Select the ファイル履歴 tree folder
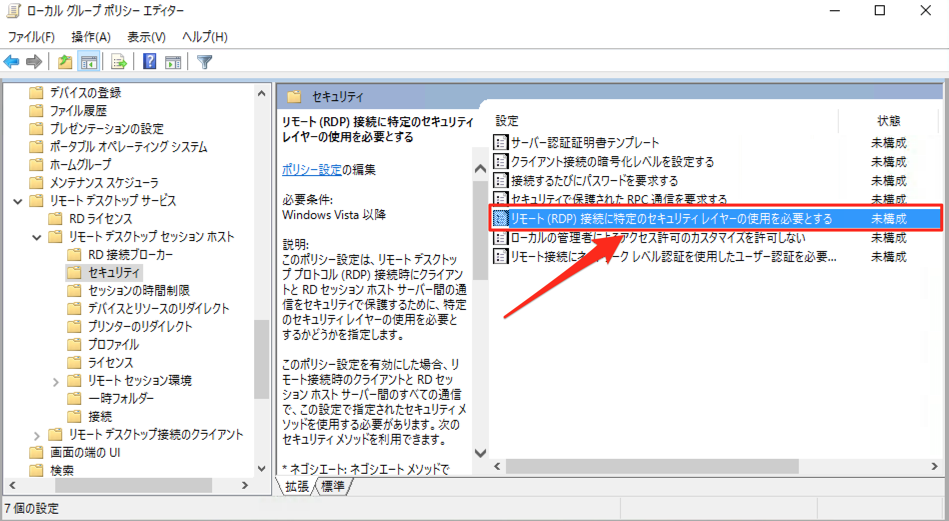949x521 pixels. (x=78, y=111)
